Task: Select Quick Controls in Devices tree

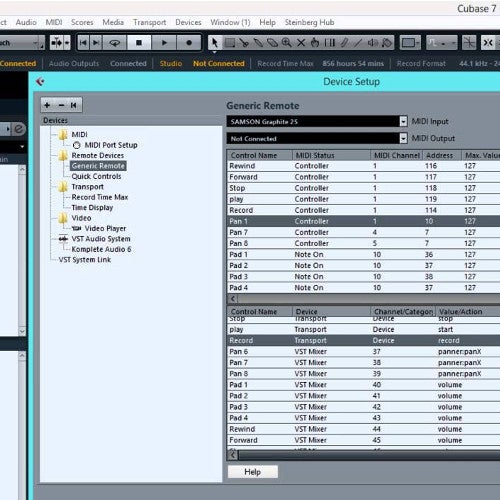Action: point(96,176)
